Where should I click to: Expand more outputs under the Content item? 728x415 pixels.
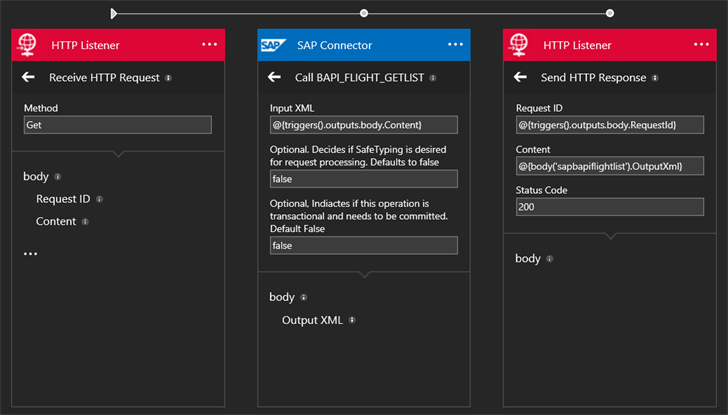(30, 254)
